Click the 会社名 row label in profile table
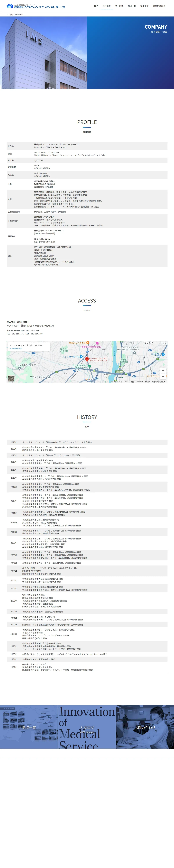 (11, 146)
